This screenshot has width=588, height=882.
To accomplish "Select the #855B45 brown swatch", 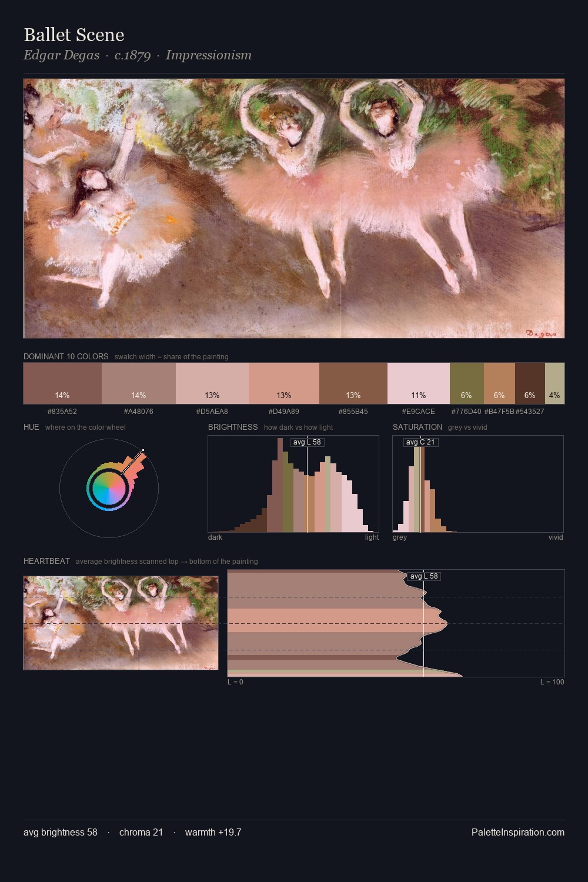I will point(353,383).
